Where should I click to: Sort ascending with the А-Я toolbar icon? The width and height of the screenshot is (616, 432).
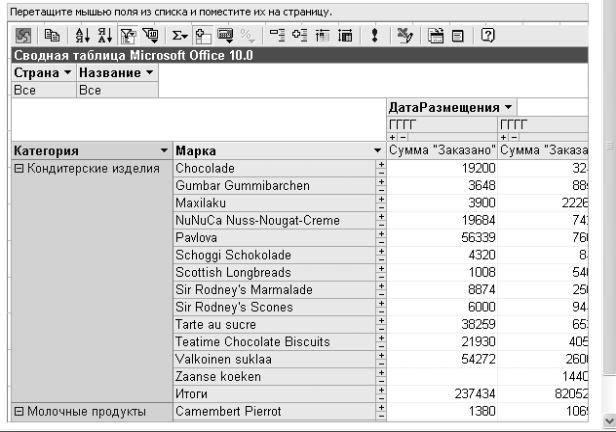point(82,36)
